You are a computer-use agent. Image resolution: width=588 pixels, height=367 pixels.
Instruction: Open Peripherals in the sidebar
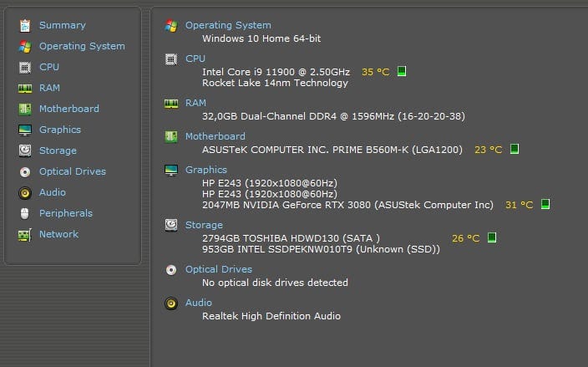point(66,213)
